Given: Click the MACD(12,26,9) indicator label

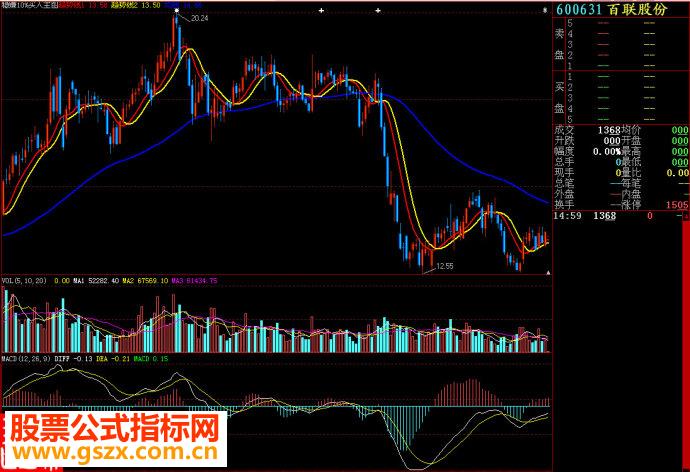Looking at the screenshot, I should click(26, 359).
